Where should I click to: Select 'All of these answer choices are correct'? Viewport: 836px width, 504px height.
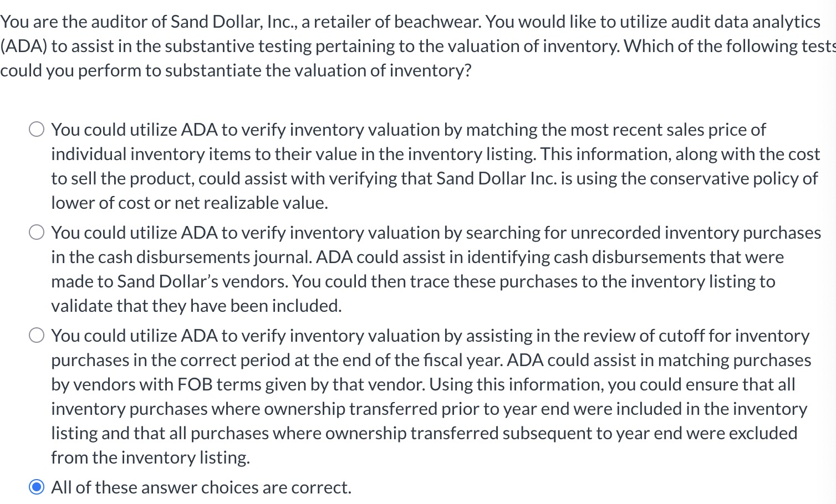pos(37,486)
